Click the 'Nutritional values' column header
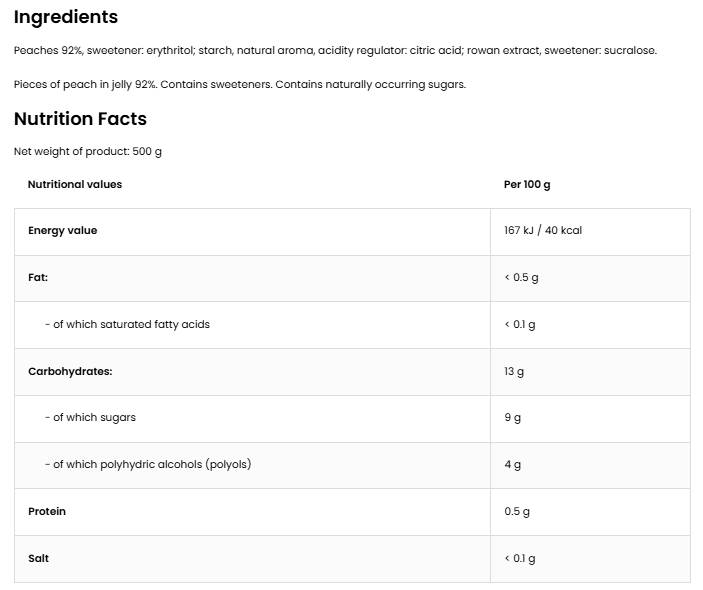703x590 pixels. pos(75,184)
